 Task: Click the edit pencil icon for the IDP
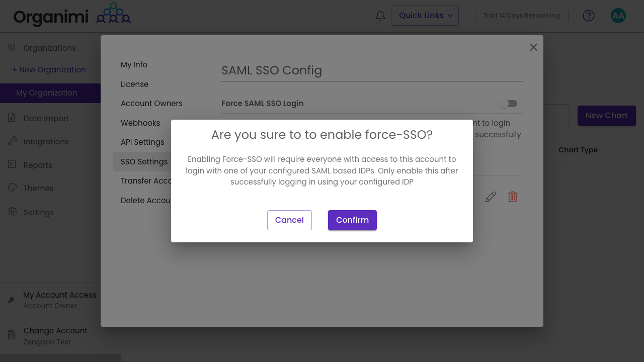(491, 197)
